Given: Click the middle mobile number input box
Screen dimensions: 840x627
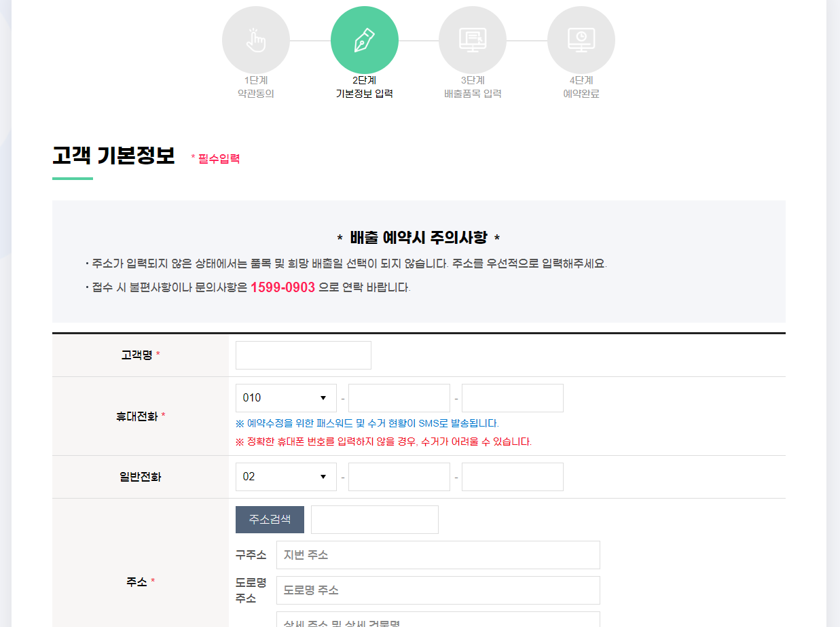Looking at the screenshot, I should pyautogui.click(x=399, y=397).
